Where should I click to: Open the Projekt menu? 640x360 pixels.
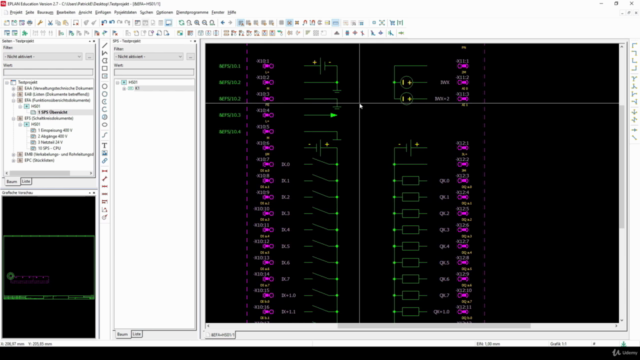16,13
